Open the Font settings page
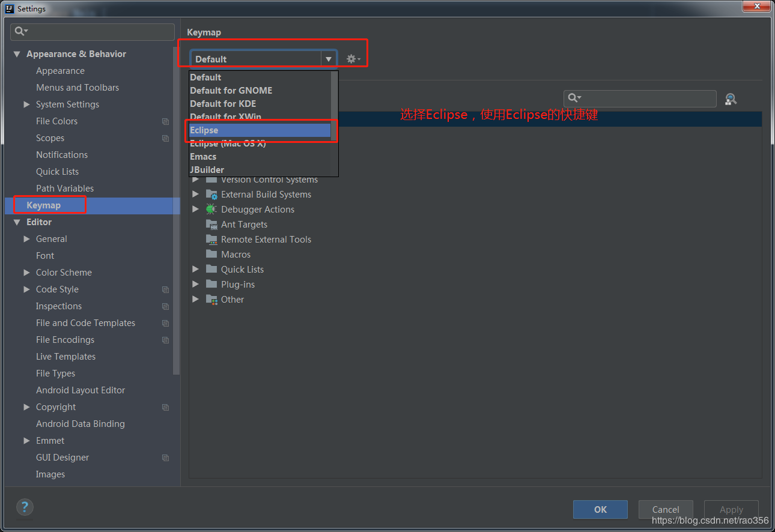Image resolution: width=775 pixels, height=532 pixels. pos(45,256)
